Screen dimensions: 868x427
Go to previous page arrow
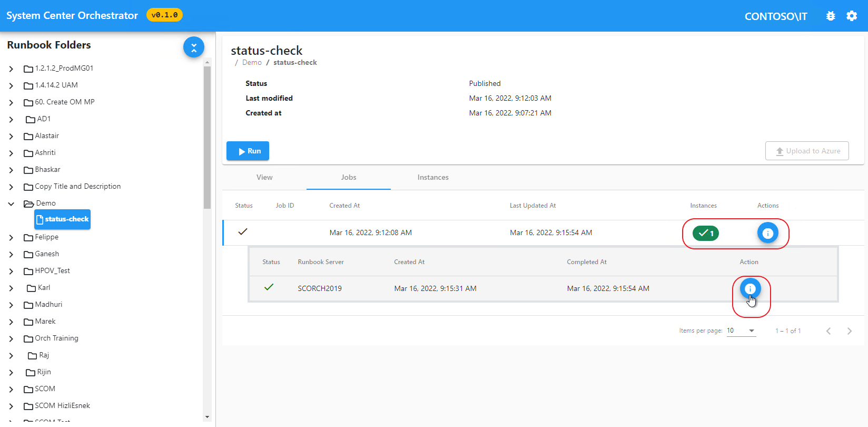[x=828, y=331]
